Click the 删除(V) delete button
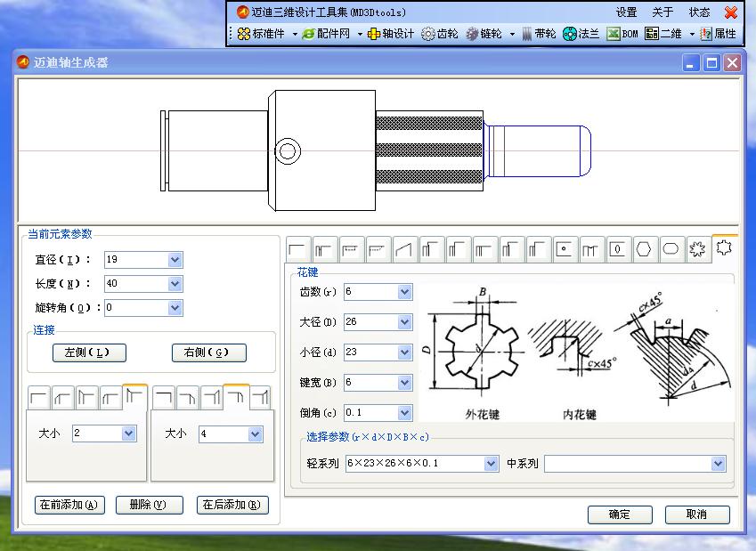756x551 pixels. coord(150,505)
